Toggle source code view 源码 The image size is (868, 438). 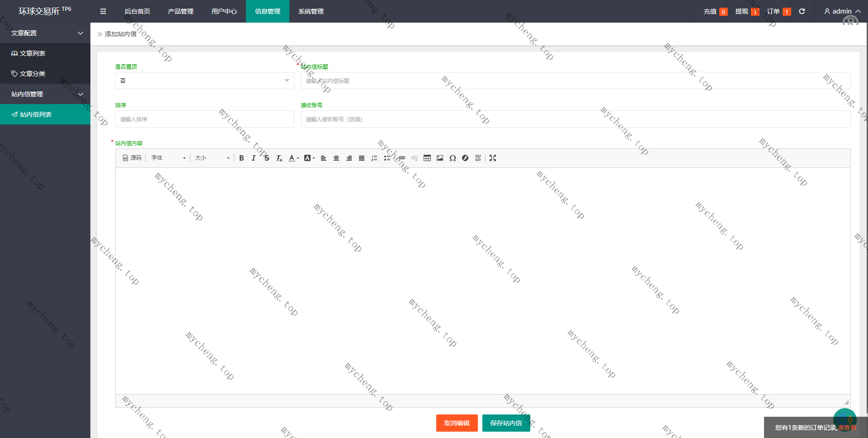click(x=132, y=158)
